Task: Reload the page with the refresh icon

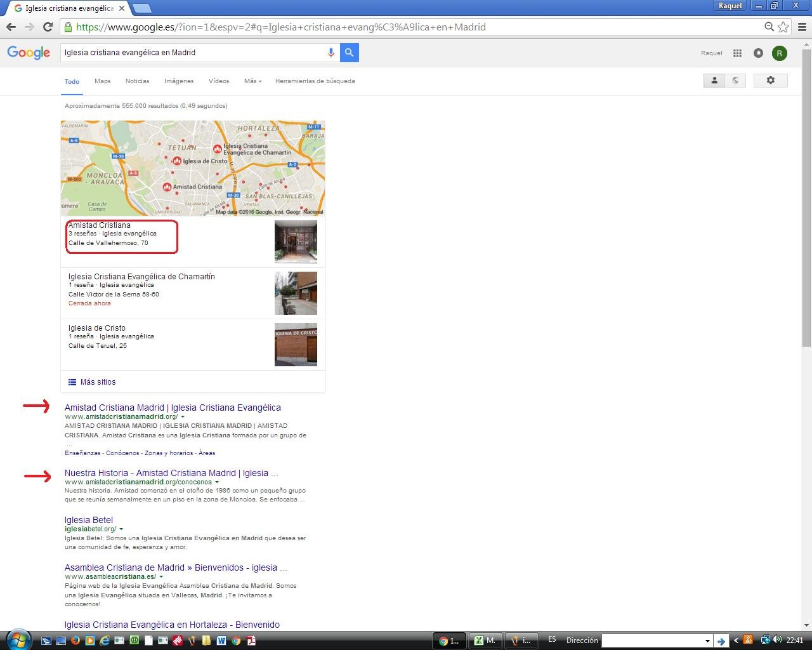Action: pyautogui.click(x=48, y=27)
